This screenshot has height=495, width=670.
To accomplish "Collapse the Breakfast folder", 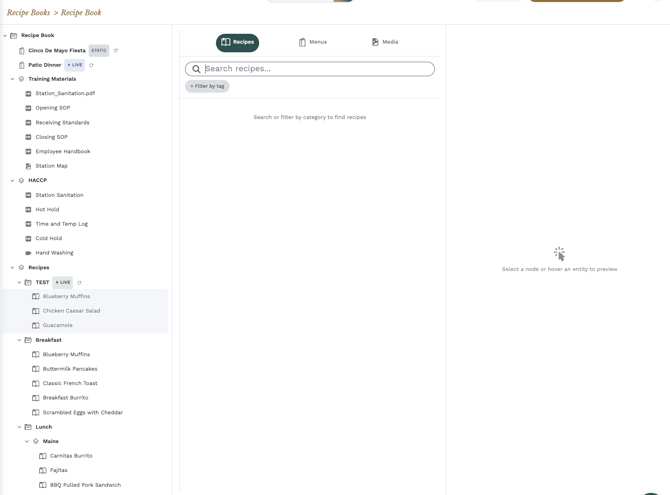I will click(x=19, y=340).
